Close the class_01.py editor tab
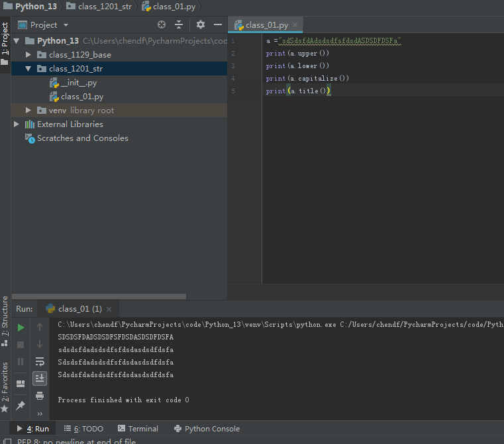 pos(295,25)
